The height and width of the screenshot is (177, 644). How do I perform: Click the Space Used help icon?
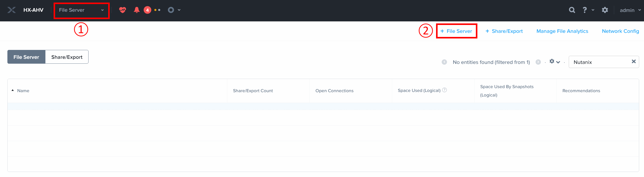(444, 90)
